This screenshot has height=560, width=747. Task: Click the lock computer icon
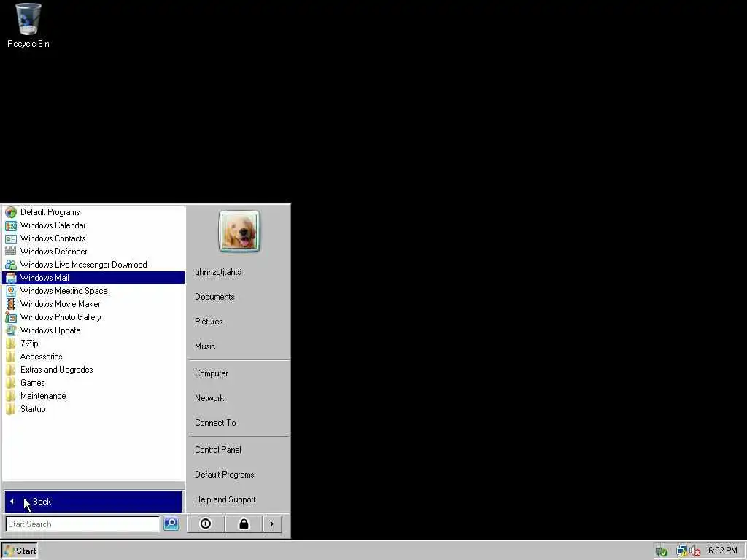(244, 524)
